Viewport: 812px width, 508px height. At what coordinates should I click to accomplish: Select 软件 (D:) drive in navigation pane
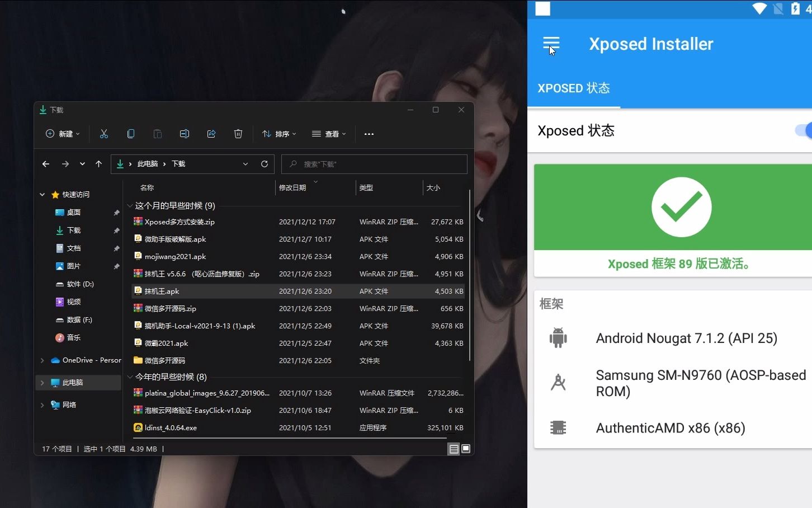point(75,284)
